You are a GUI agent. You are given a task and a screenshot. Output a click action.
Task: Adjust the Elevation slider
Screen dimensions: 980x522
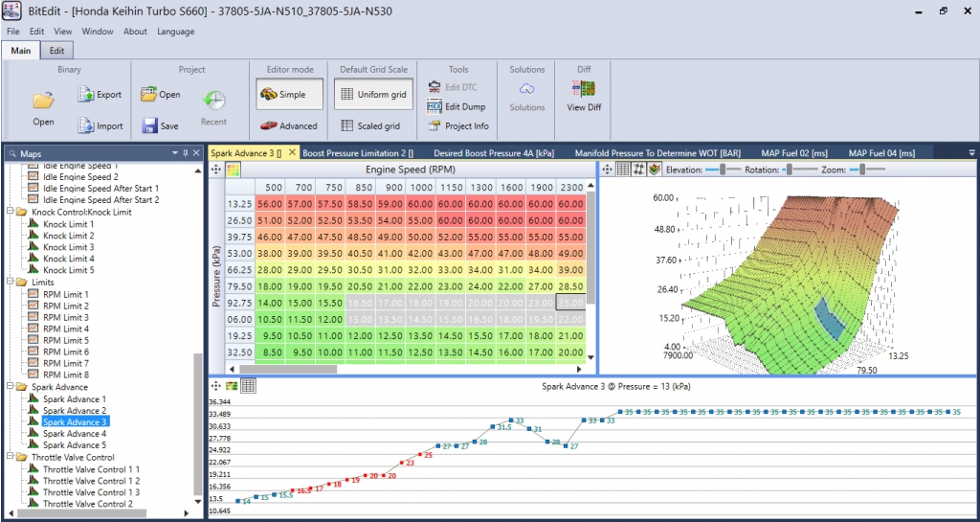(724, 170)
